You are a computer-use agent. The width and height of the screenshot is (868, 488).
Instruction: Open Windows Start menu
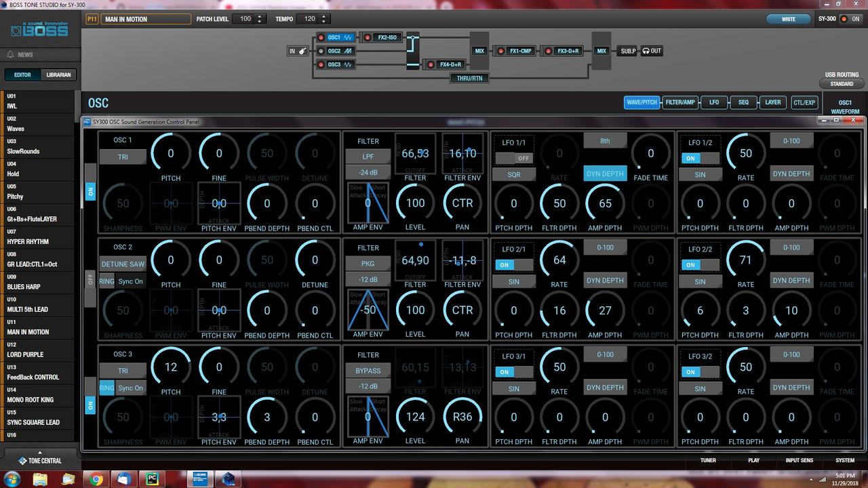[x=12, y=479]
